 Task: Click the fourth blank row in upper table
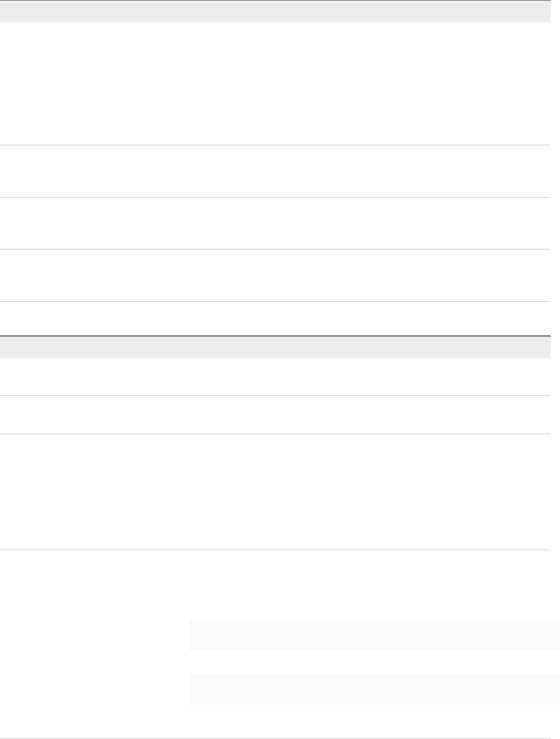pyautogui.click(x=275, y=275)
